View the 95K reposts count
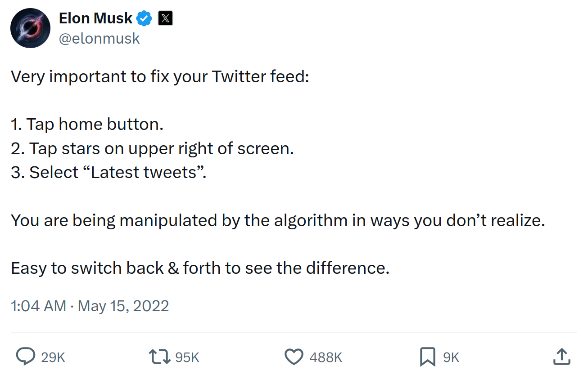Screen dimensions: 588x375 (187, 357)
